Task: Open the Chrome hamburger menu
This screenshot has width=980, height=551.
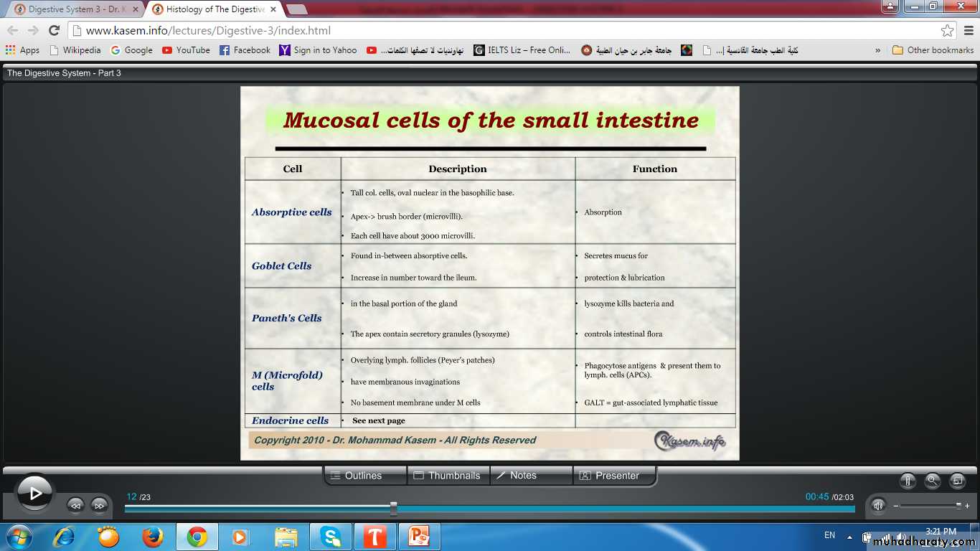Action: click(967, 31)
